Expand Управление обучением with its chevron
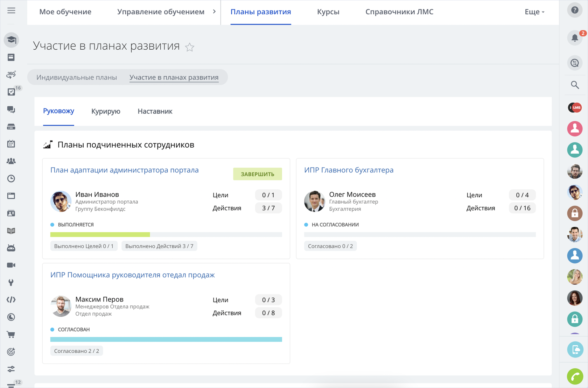Viewport: 588px width, 388px height. tap(214, 11)
